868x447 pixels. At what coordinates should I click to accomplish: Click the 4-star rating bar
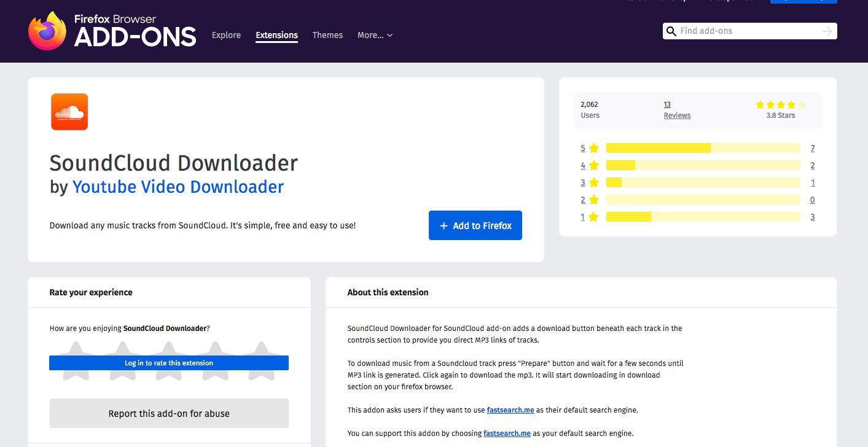point(703,165)
